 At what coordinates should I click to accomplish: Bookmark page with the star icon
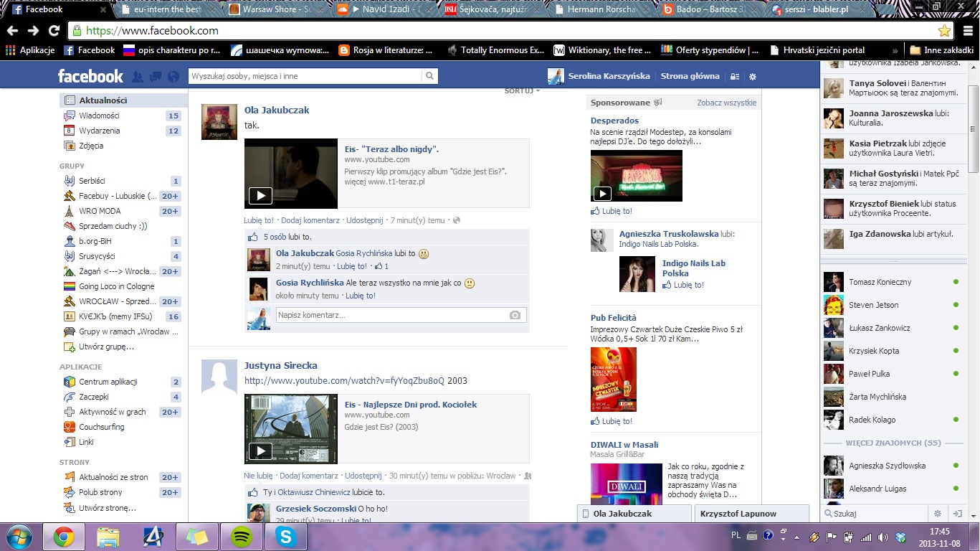(x=944, y=31)
